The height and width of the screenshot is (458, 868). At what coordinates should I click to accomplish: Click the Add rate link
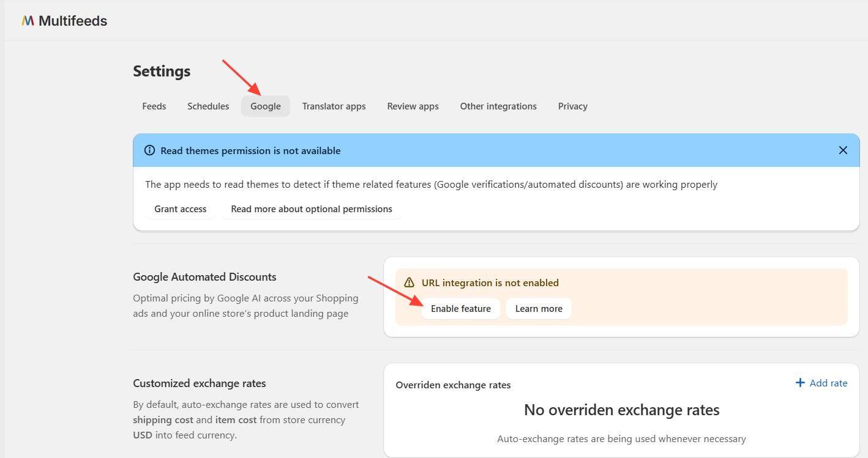click(821, 383)
